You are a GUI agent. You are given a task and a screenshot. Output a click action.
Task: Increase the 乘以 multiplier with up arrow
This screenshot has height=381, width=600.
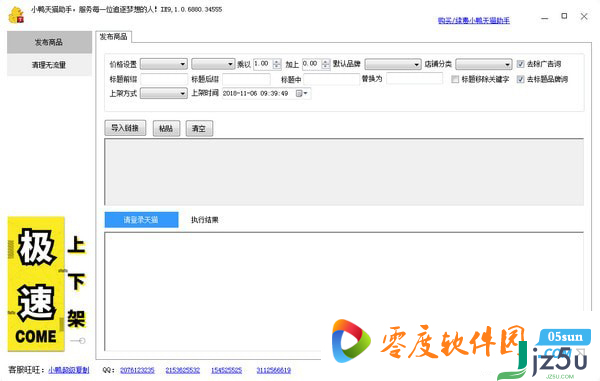coord(277,62)
